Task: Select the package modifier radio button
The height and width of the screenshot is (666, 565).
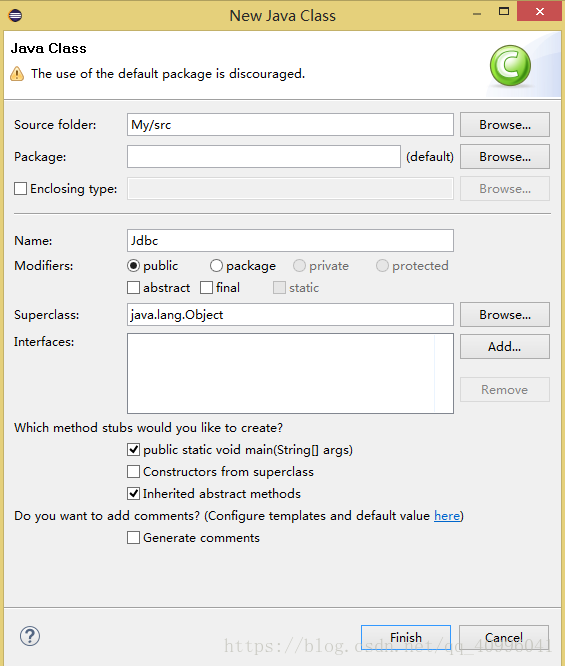Action: coord(216,265)
